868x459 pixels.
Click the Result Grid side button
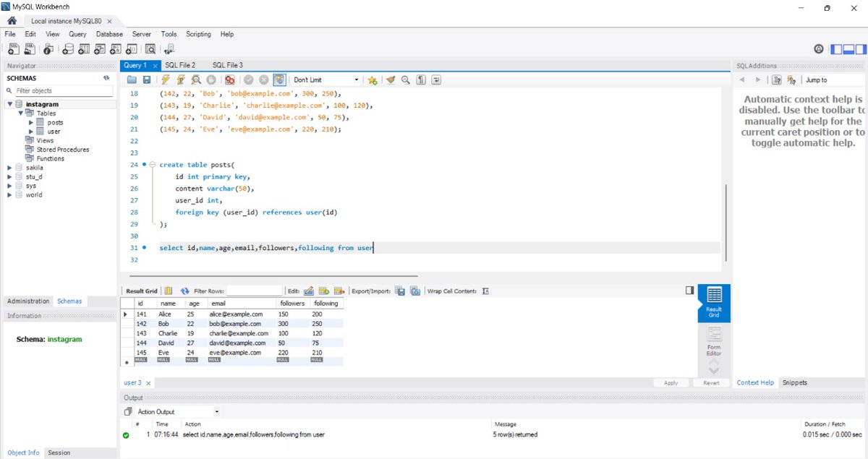(x=714, y=304)
